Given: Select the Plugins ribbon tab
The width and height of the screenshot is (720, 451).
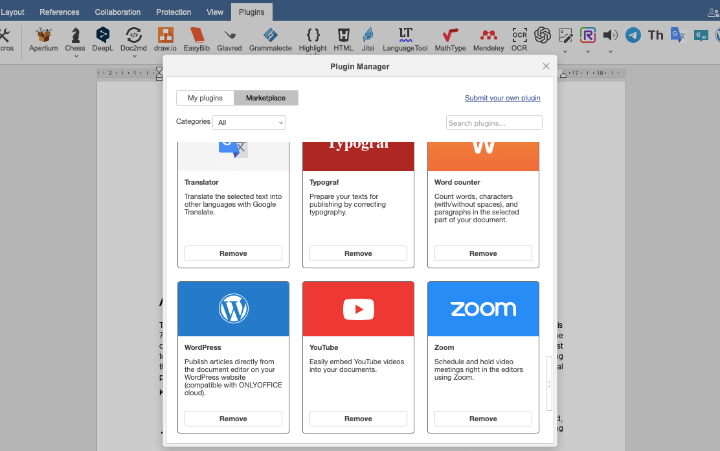Looking at the screenshot, I should pos(252,12).
